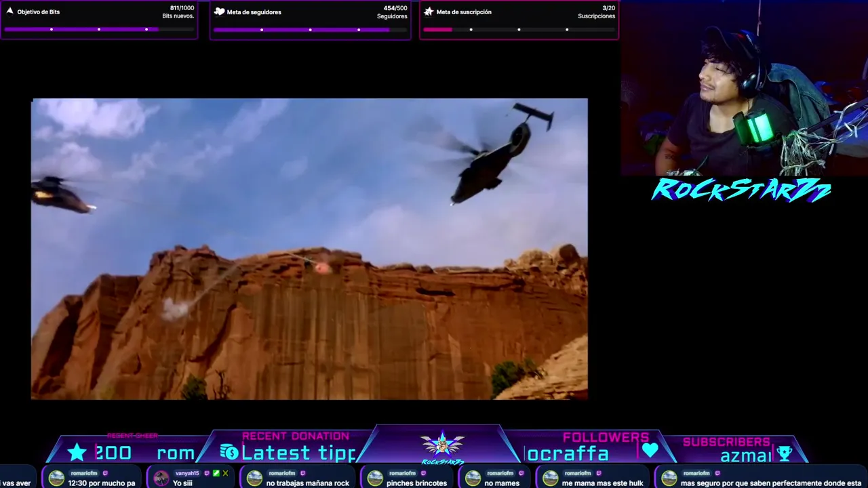
Task: Click the chat message 'no mames'
Action: click(x=502, y=483)
